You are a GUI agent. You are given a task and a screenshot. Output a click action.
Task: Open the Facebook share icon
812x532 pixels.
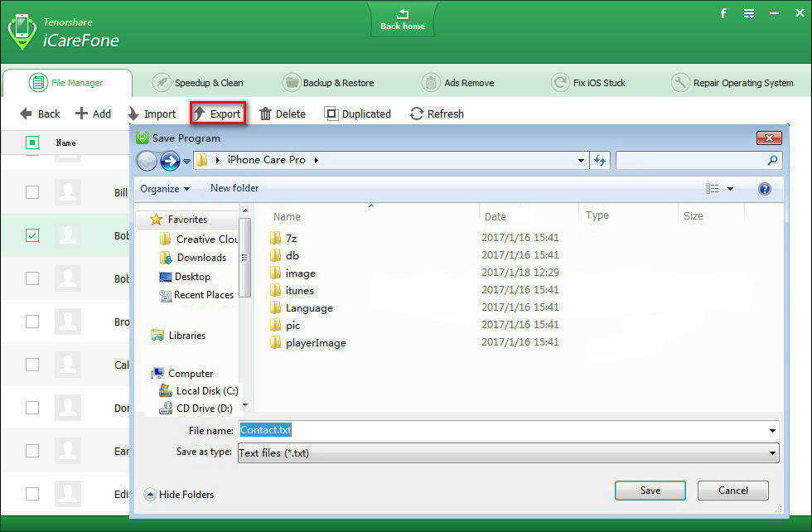click(723, 13)
